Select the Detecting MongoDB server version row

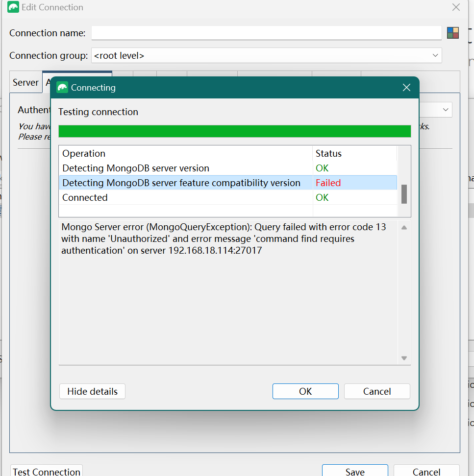[228, 168]
